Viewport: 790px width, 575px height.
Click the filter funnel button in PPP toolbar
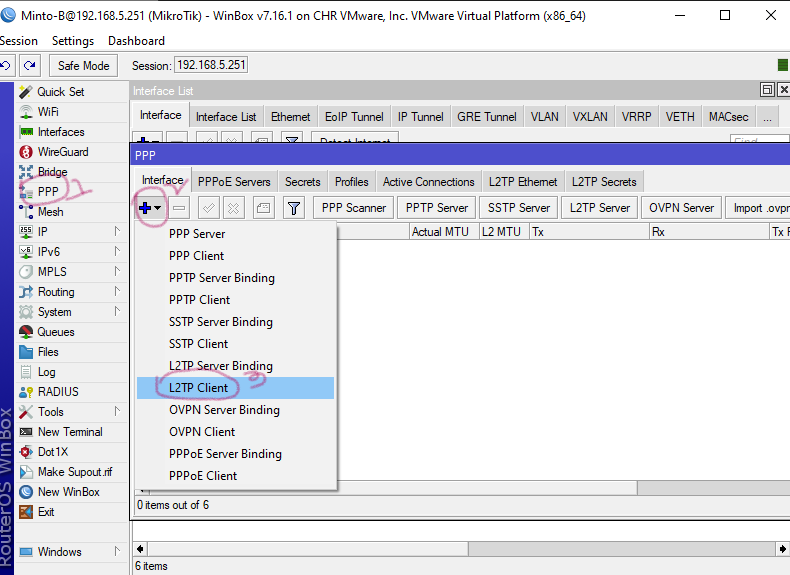(294, 208)
